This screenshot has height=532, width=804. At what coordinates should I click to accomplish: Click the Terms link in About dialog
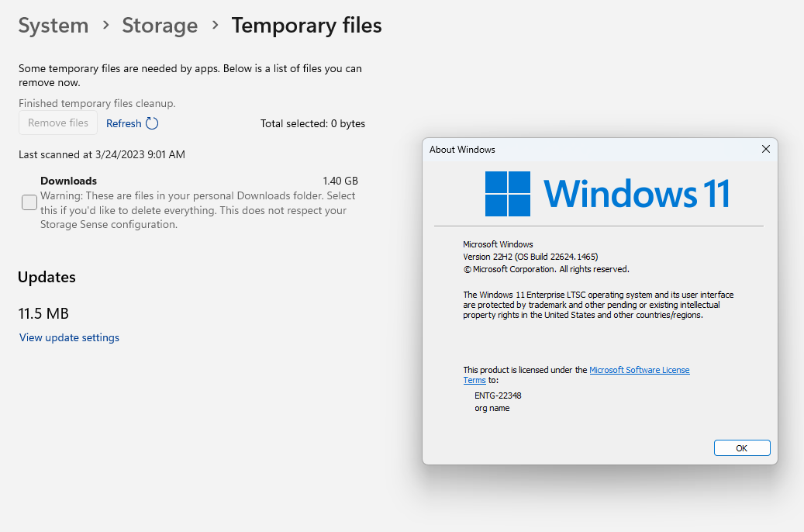[474, 380]
